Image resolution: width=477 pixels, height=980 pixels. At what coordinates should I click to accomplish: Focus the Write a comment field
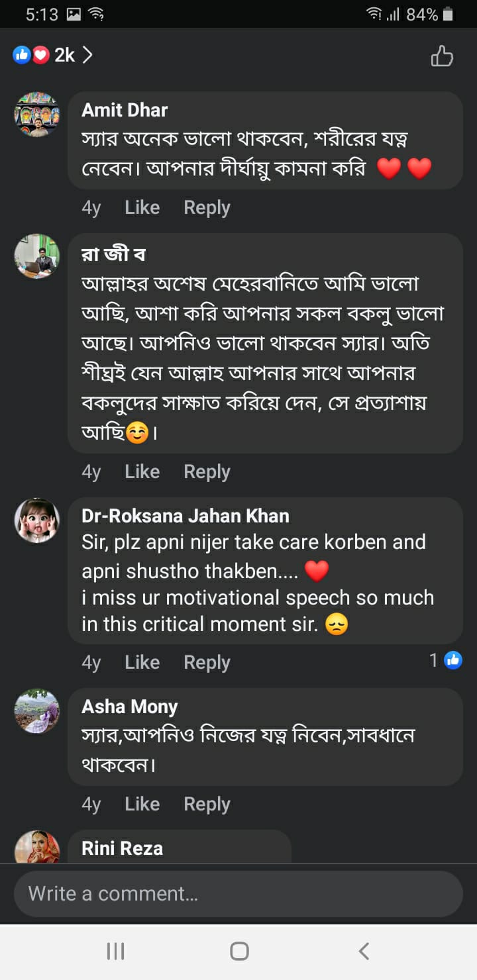[x=238, y=894]
